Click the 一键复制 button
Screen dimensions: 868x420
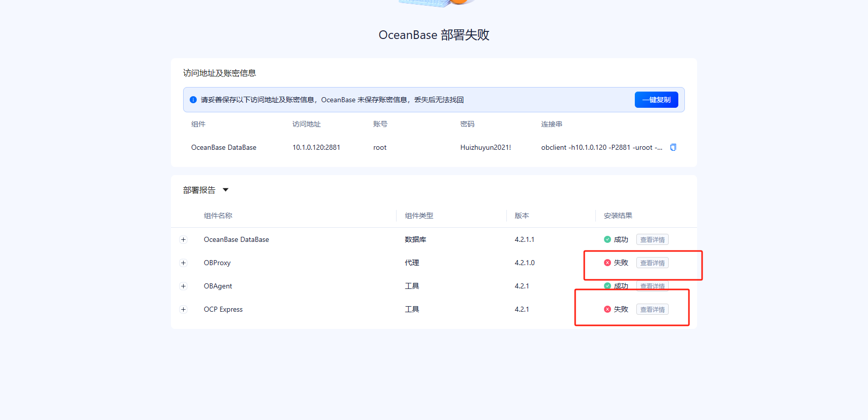point(656,100)
